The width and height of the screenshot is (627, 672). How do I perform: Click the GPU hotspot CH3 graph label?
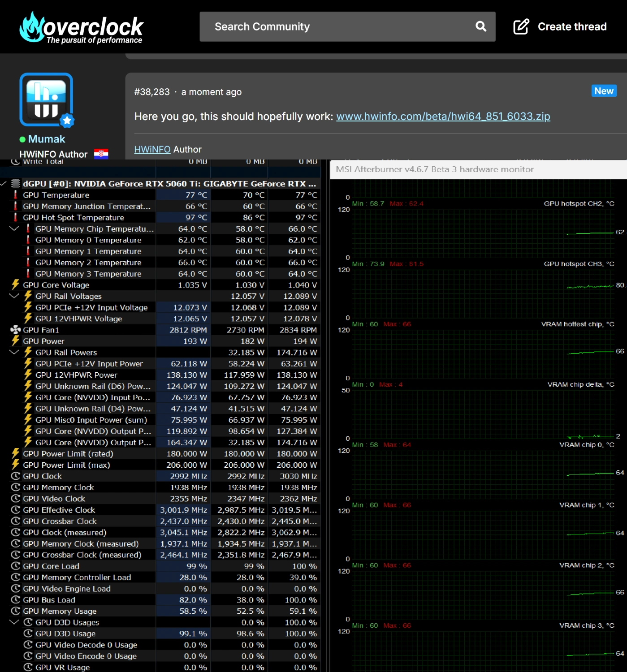(x=579, y=264)
